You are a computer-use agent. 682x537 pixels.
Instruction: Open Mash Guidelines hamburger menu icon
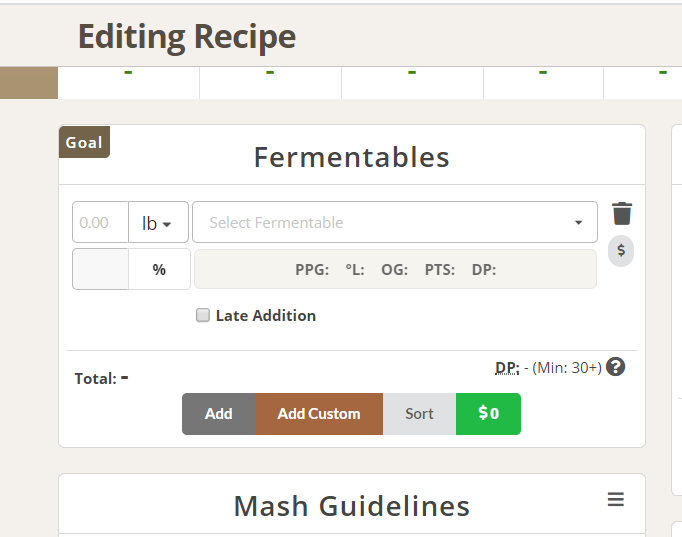point(616,499)
